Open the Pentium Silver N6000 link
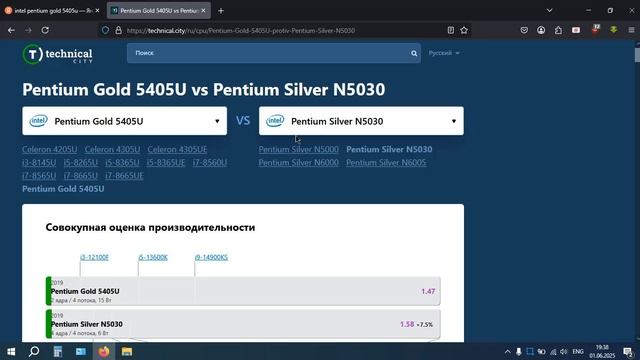 pyautogui.click(x=298, y=162)
